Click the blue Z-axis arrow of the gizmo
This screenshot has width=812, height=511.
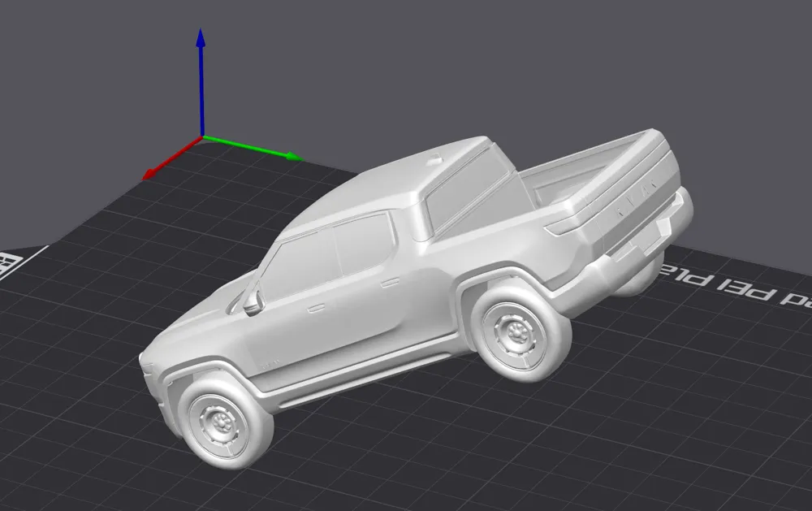(201, 83)
